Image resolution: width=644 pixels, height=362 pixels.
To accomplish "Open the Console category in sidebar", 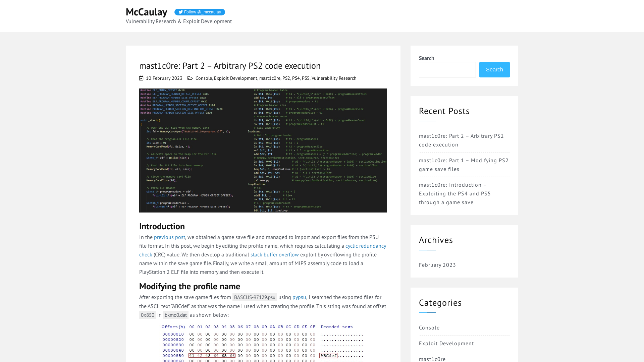I will point(429,327).
